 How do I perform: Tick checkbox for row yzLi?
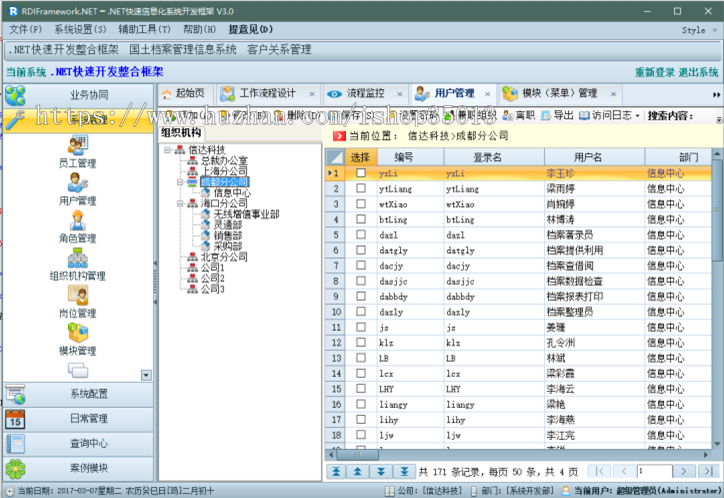[x=361, y=173]
